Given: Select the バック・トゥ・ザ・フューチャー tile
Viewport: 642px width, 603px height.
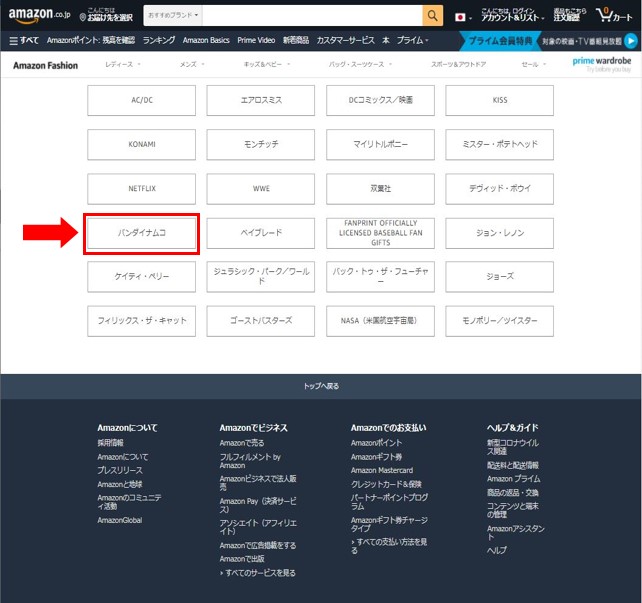Looking at the screenshot, I should pos(380,277).
